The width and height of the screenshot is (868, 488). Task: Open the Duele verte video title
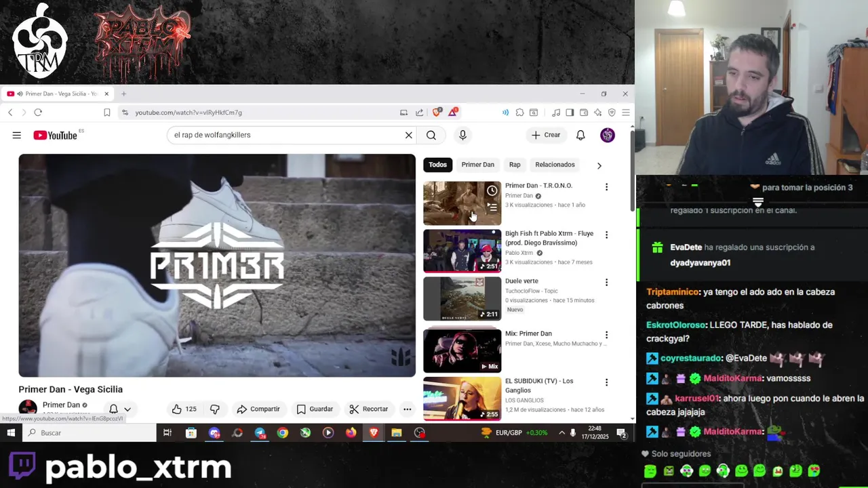pos(521,281)
